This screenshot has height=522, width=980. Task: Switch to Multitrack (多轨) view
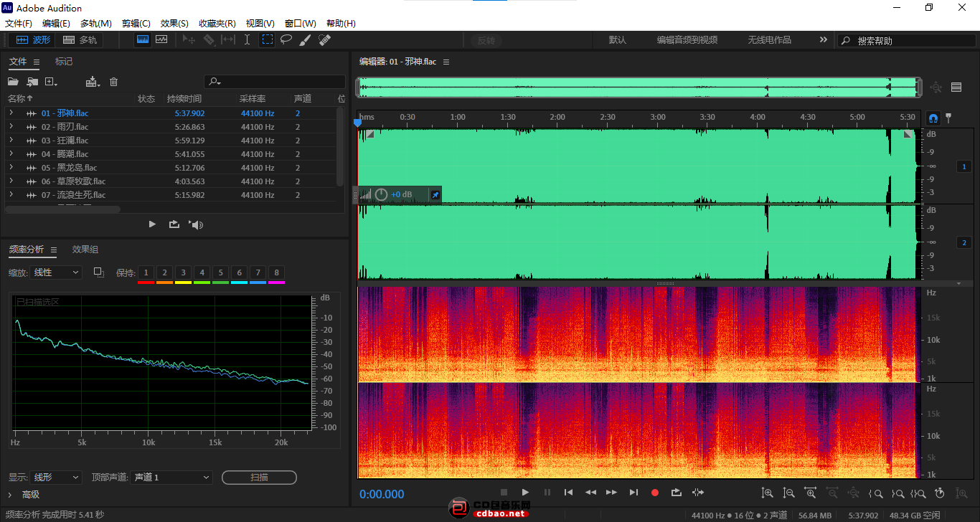point(80,40)
